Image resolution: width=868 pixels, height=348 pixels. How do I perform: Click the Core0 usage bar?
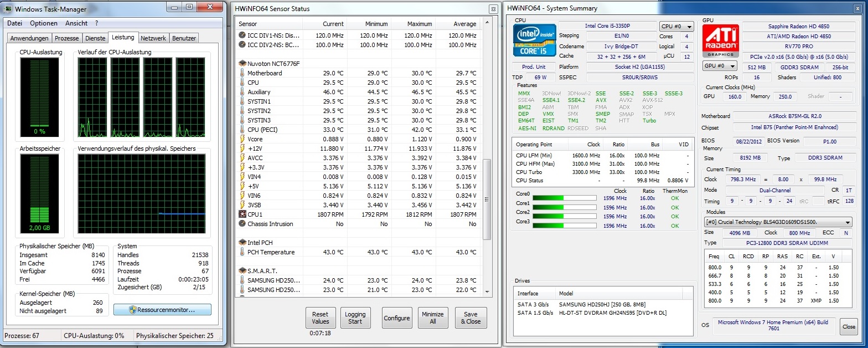coord(564,198)
